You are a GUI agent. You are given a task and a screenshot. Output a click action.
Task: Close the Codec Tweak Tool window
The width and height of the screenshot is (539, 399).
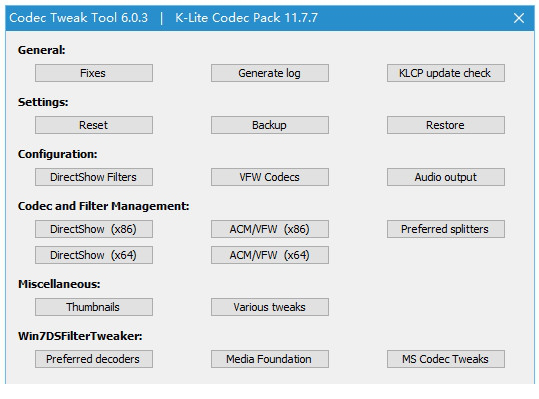pos(519,18)
